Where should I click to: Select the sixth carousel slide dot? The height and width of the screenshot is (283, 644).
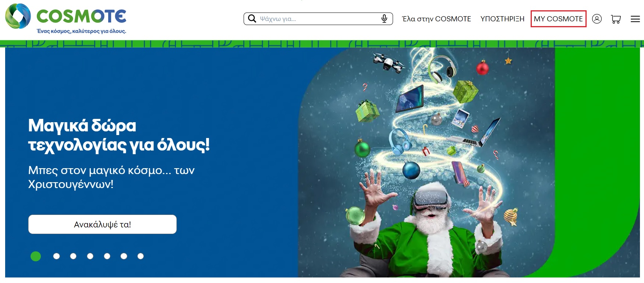(x=124, y=256)
